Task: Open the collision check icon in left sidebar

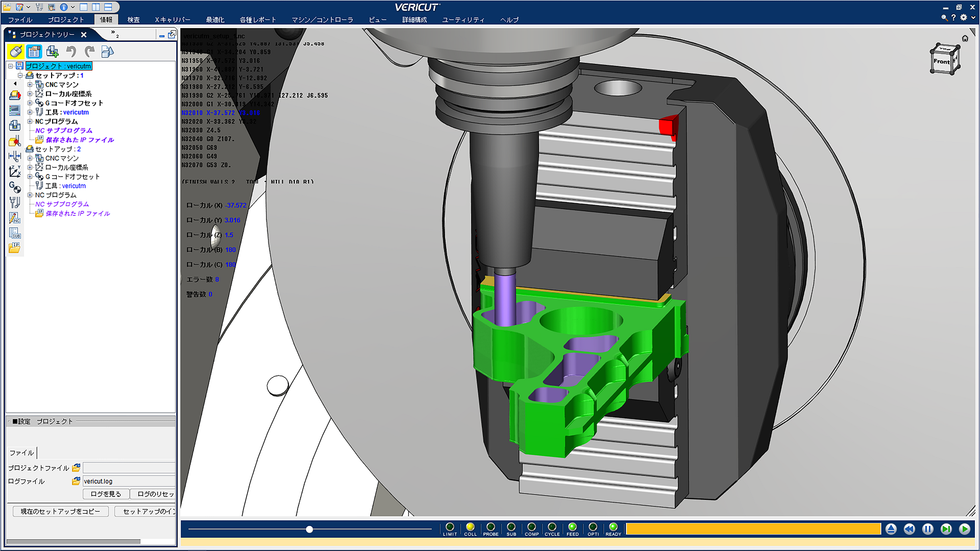Action: coord(15,141)
